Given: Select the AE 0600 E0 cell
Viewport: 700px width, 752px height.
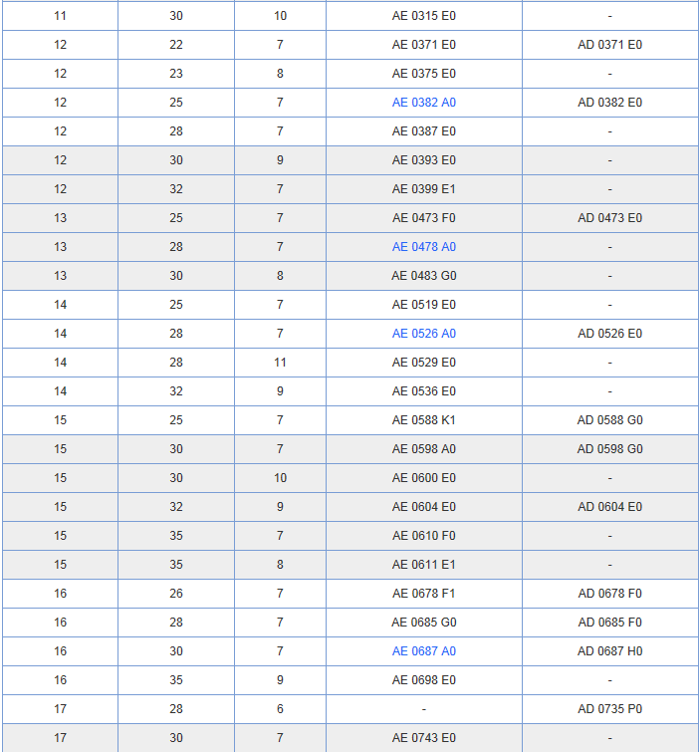Looking at the screenshot, I should (423, 478).
